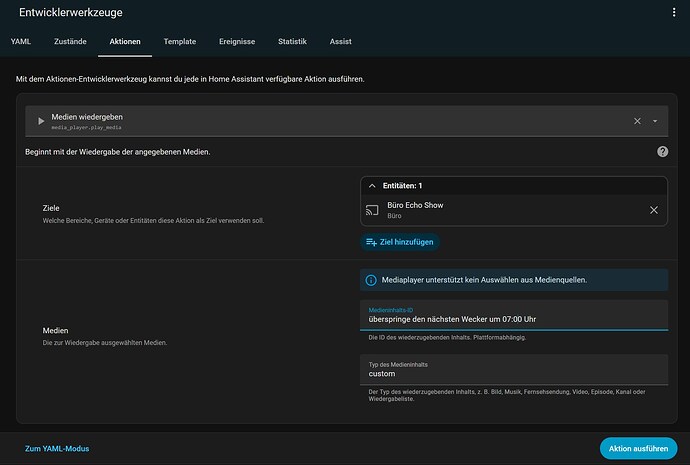Click Aktion ausführen to run the action

click(639, 448)
